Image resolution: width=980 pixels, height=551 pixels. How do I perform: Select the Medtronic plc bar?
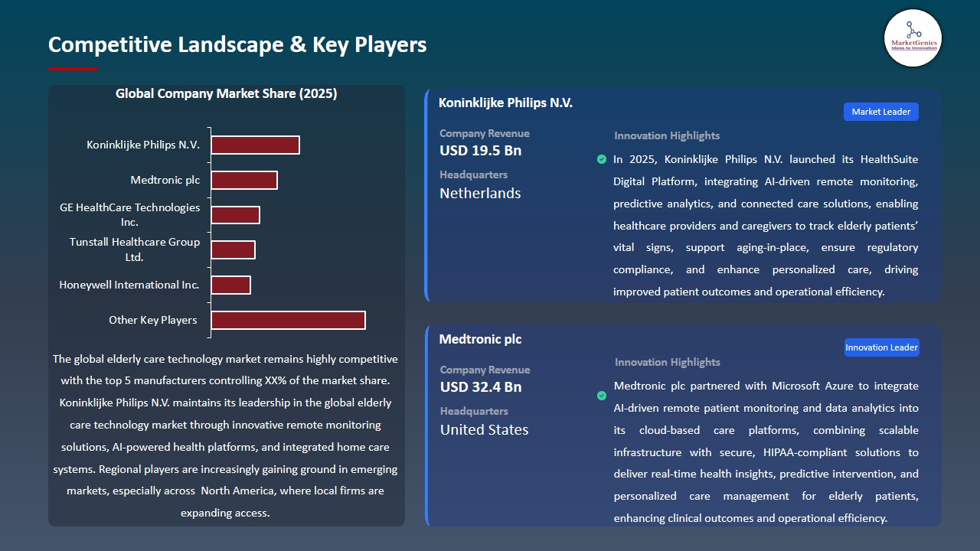244,179
